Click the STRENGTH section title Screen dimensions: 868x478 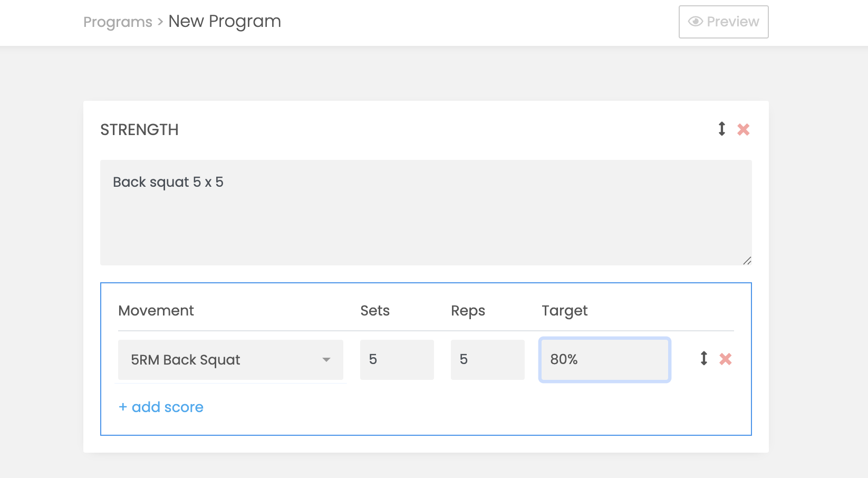(139, 130)
